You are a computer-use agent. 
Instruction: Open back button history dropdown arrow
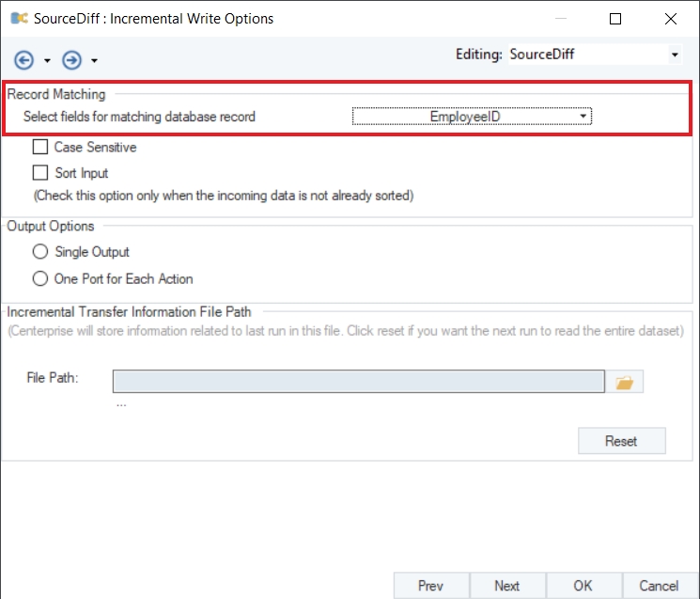coord(47,61)
